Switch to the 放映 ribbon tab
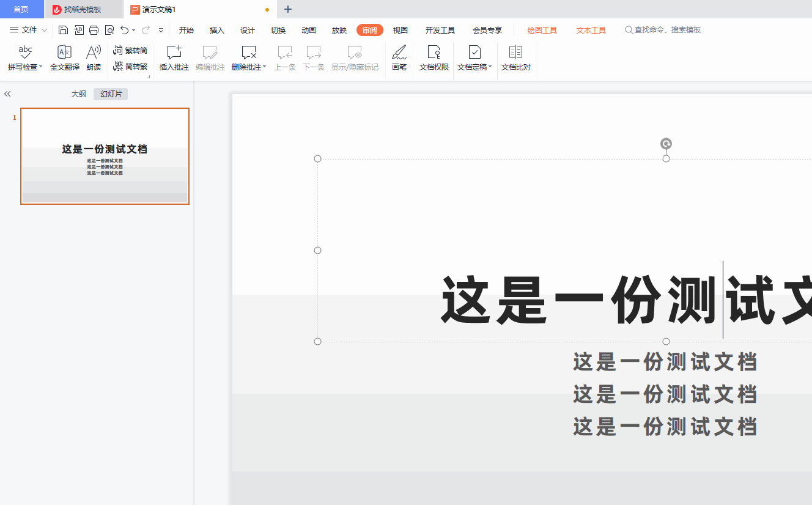Viewport: 812px width, 505px height. pos(339,30)
